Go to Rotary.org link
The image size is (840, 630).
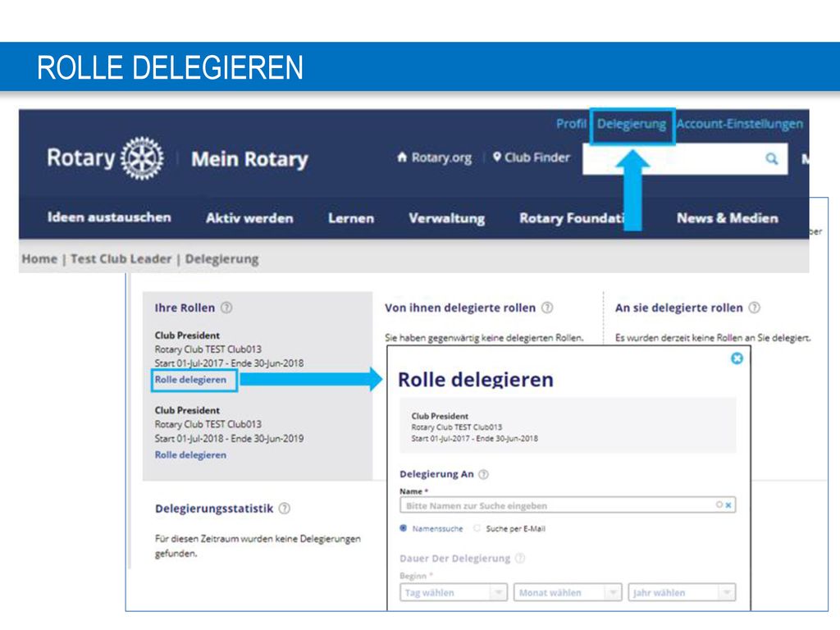[441, 157]
